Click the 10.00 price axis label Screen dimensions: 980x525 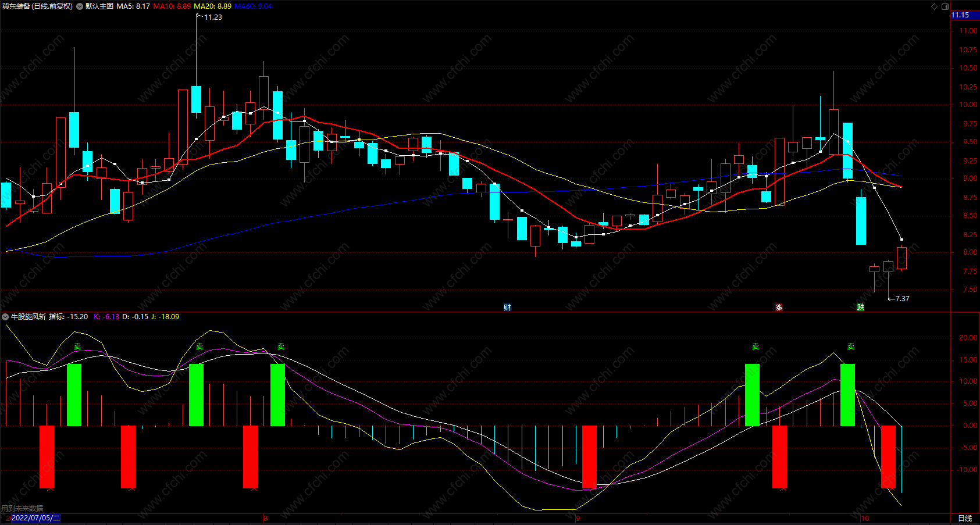click(968, 105)
